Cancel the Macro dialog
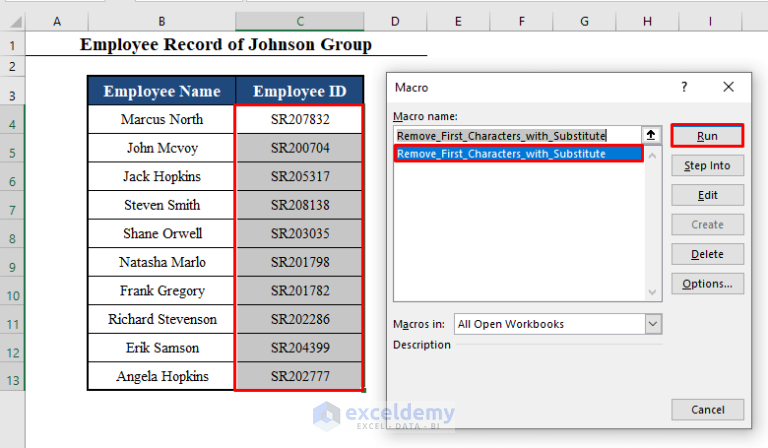Screen dimensions: 768x448 707,409
